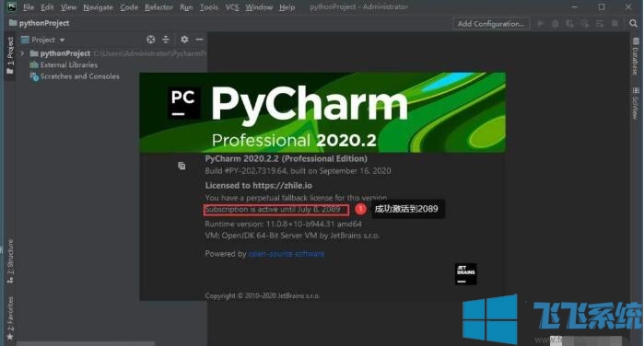Minimize the PyCharm window
The width and height of the screenshot is (644, 346).
(575, 7)
